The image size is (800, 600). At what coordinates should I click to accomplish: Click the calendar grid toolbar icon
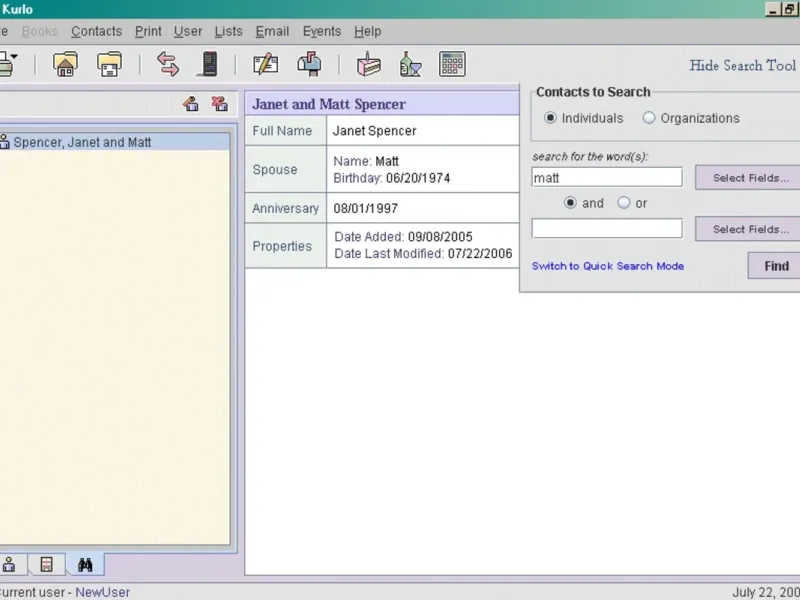452,64
